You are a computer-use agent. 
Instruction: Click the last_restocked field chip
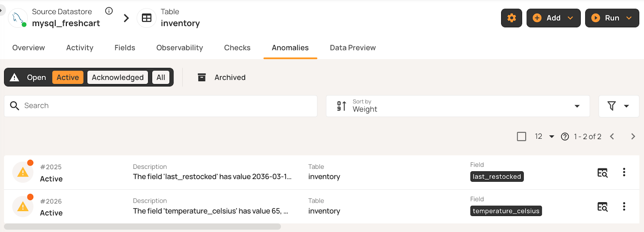(x=497, y=176)
